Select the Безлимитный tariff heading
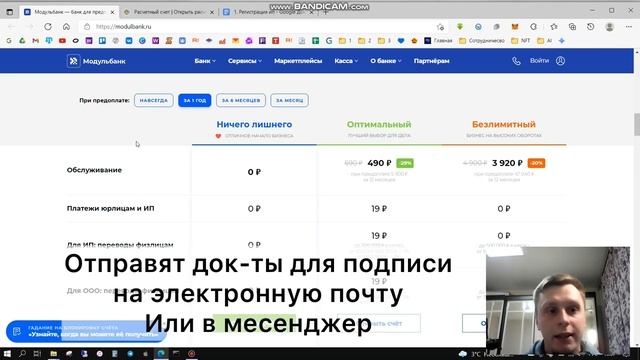Viewport: 640px width, 360px height. click(x=504, y=124)
